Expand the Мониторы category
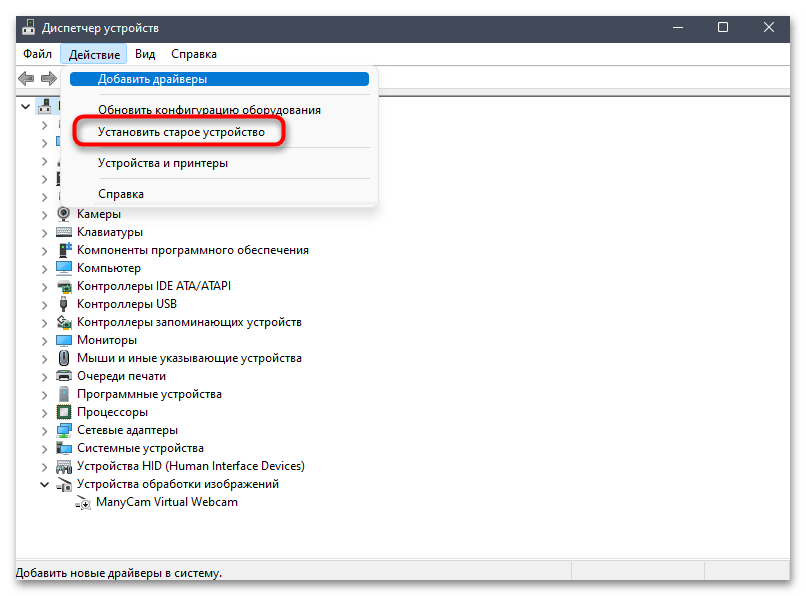 point(44,340)
